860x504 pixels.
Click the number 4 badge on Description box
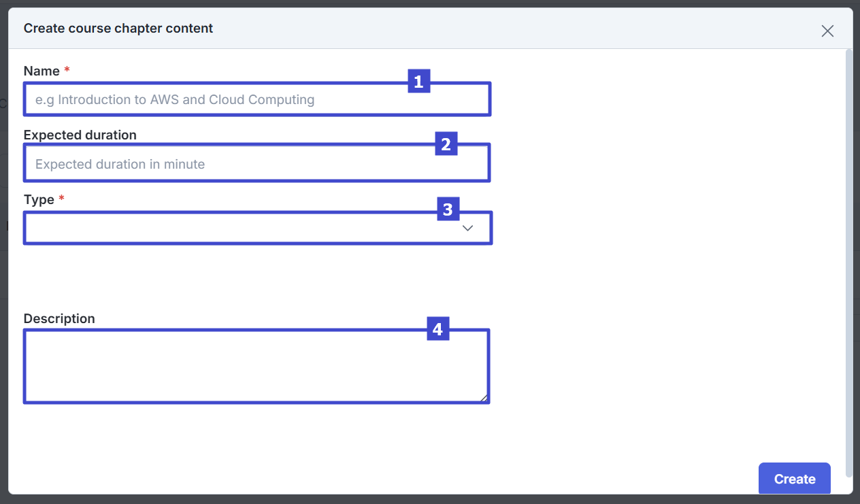[437, 329]
